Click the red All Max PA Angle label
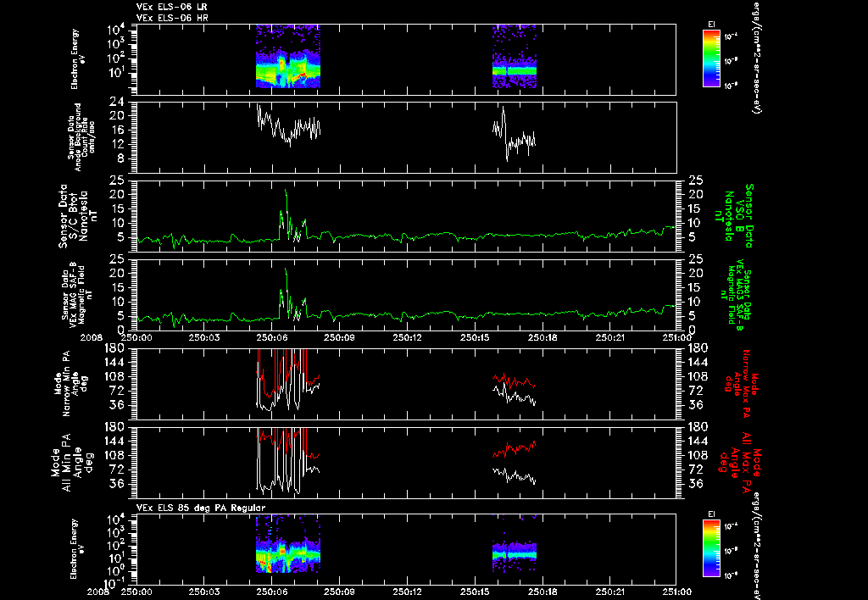The width and height of the screenshot is (868, 600). pos(742,462)
